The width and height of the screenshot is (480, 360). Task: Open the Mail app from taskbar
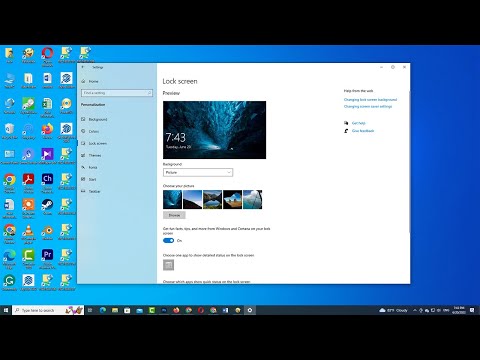pos(139,310)
